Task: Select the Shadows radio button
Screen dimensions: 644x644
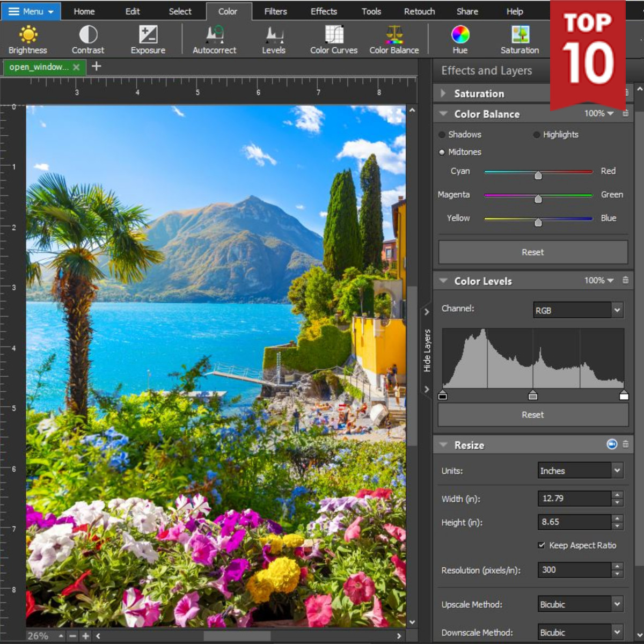Action: coord(442,135)
